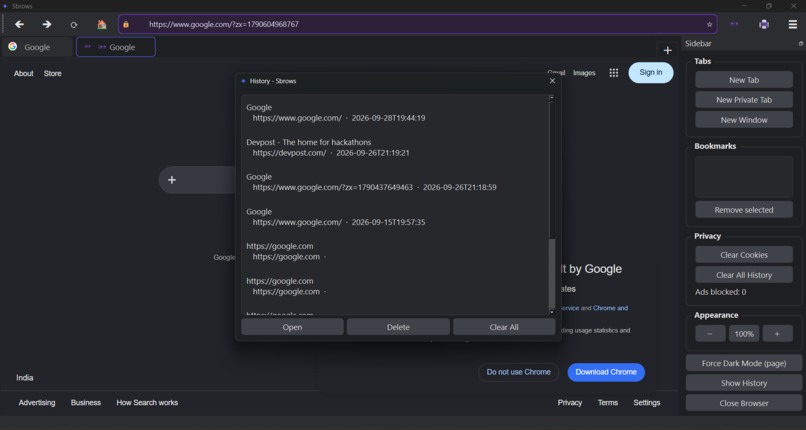This screenshot has width=806, height=430.
Task: Reload the page with the refresh icon
Action: (x=74, y=25)
